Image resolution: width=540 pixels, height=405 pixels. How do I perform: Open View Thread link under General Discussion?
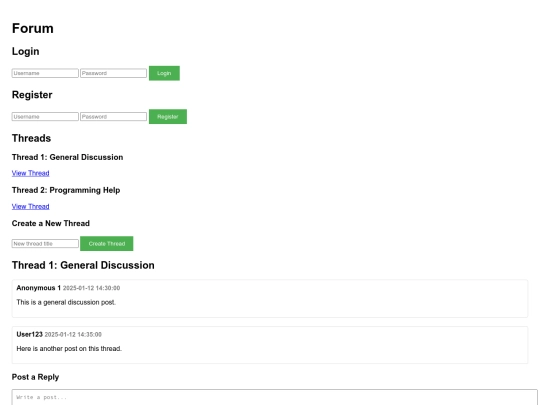coord(31,173)
